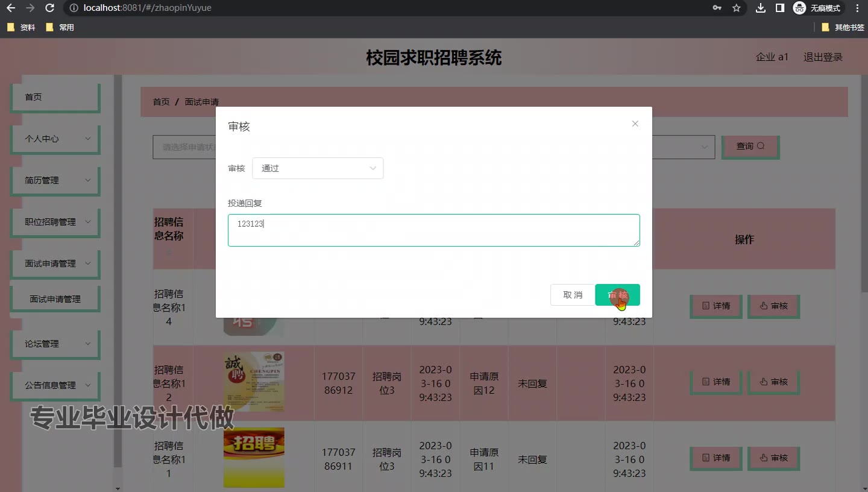Viewport: 868px width, 492px height.
Task: Expand the 个人中心 sidebar menu
Action: 55,139
